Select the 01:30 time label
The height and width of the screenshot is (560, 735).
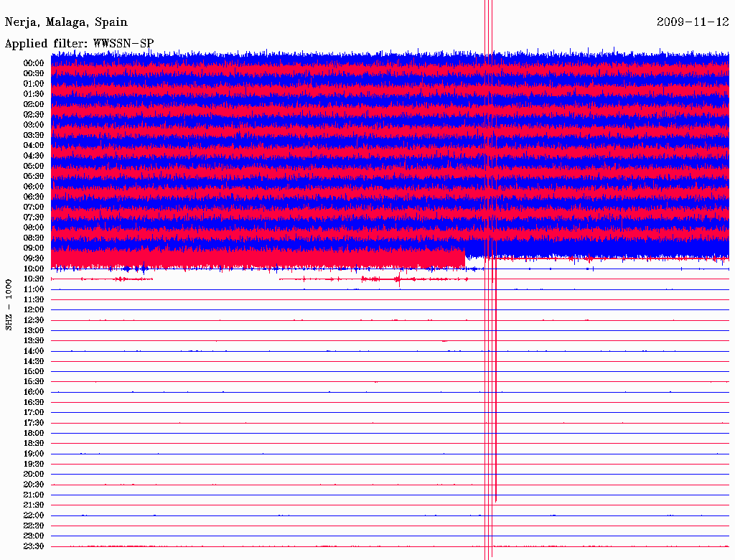click(x=34, y=94)
